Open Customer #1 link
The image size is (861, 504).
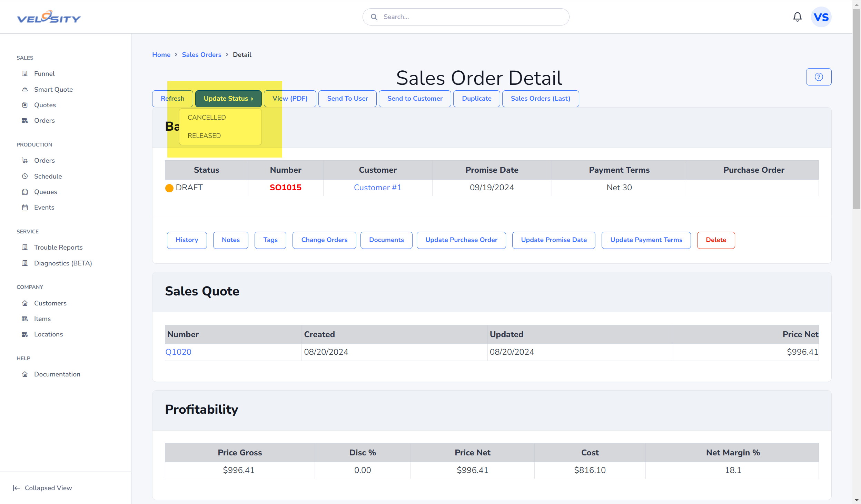(377, 188)
